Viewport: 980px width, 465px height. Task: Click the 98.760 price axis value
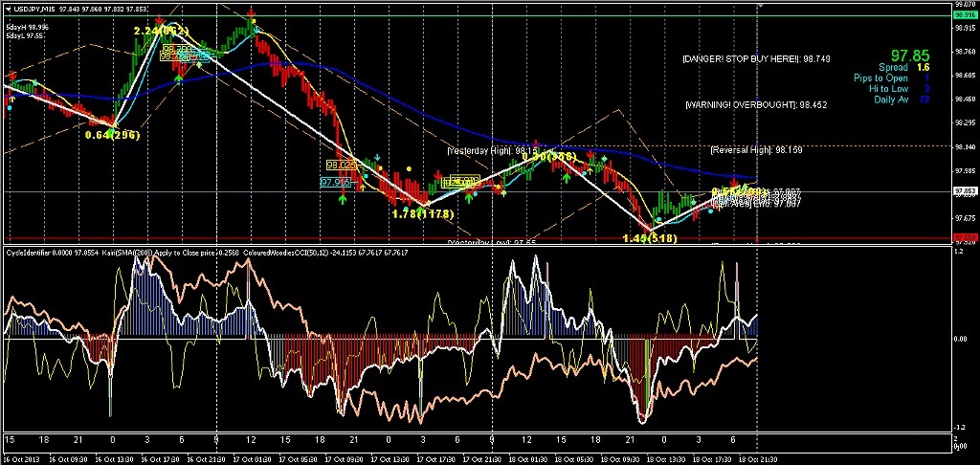click(x=967, y=52)
